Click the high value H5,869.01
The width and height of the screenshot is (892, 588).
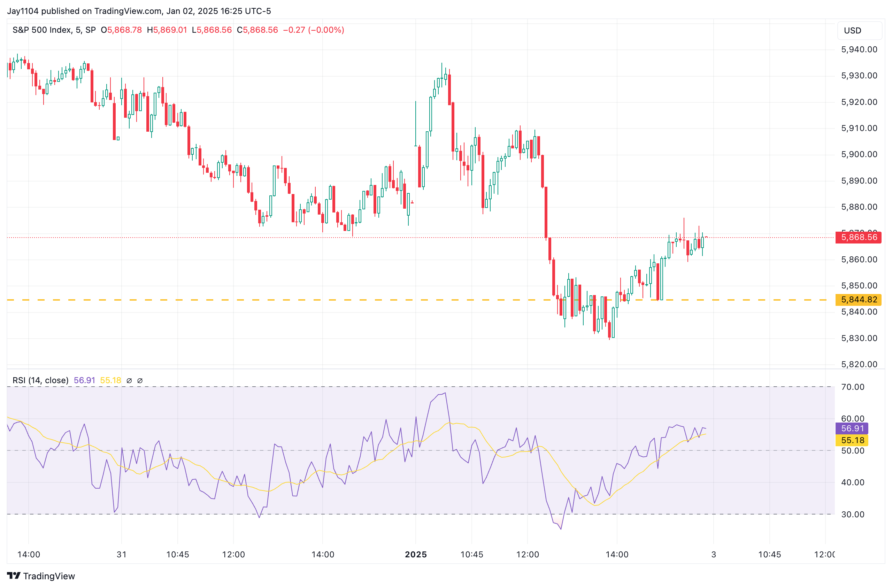click(167, 30)
